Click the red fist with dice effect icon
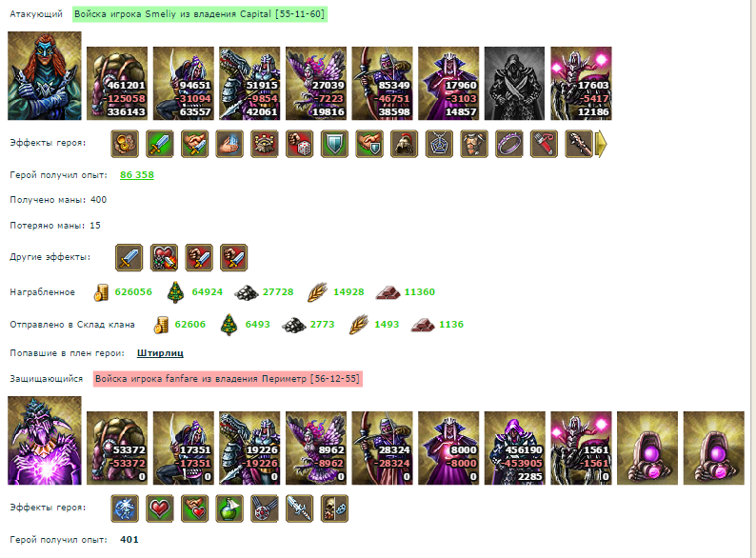 pyautogui.click(x=299, y=144)
